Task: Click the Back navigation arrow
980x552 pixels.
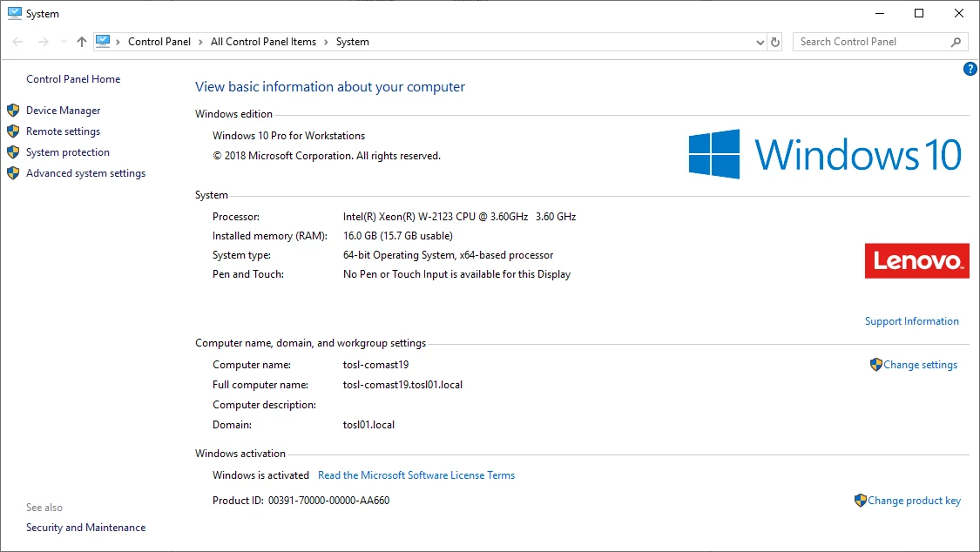Action: point(17,42)
